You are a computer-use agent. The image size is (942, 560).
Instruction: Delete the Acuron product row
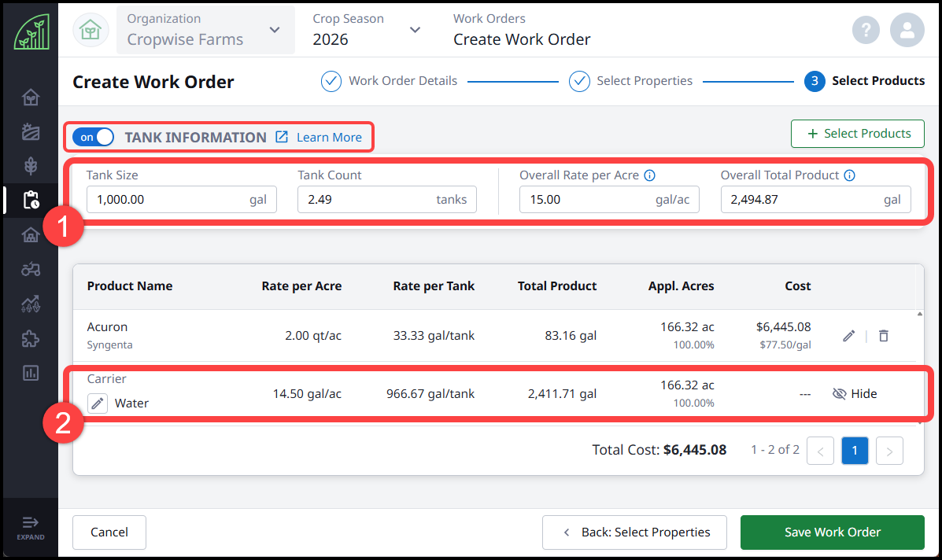[883, 336]
